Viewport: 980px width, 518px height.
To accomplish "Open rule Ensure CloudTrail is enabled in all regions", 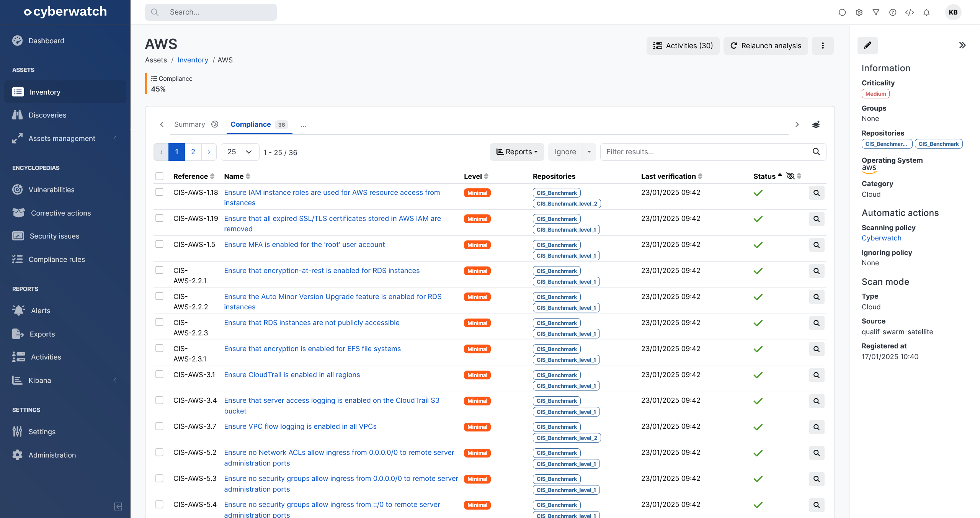I will point(292,375).
